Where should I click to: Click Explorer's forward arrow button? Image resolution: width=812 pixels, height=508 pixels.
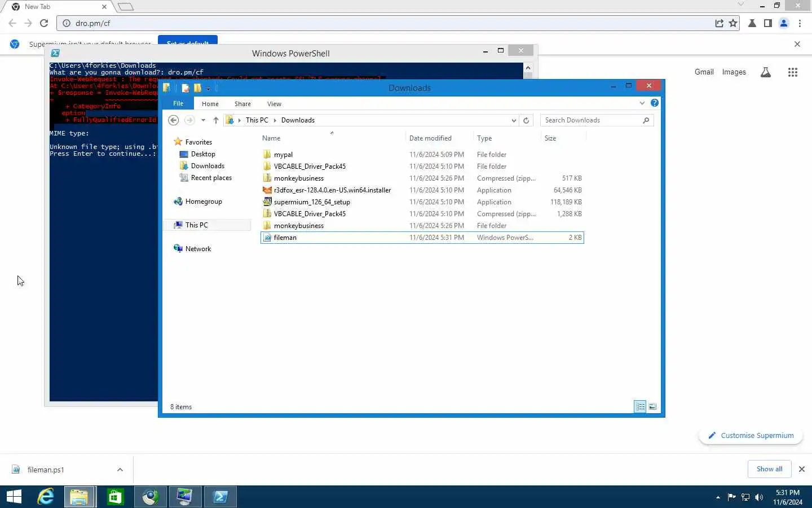(x=189, y=120)
